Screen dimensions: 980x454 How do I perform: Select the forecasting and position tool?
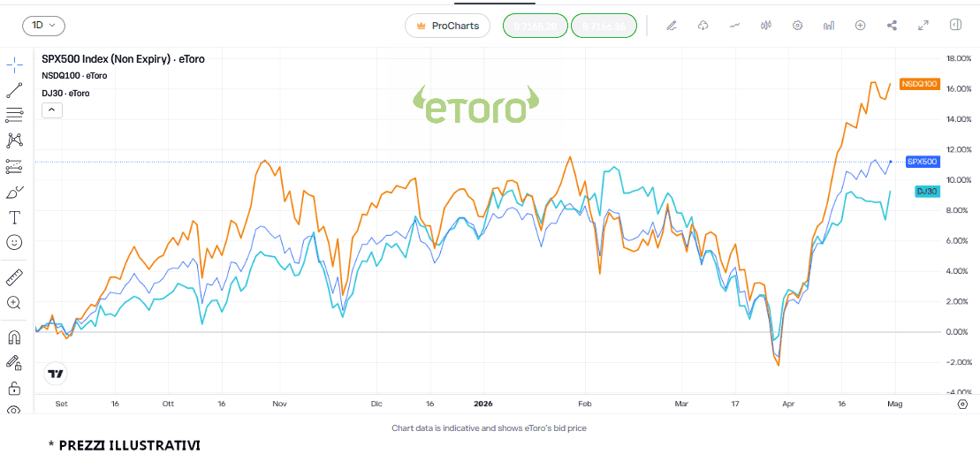14,166
